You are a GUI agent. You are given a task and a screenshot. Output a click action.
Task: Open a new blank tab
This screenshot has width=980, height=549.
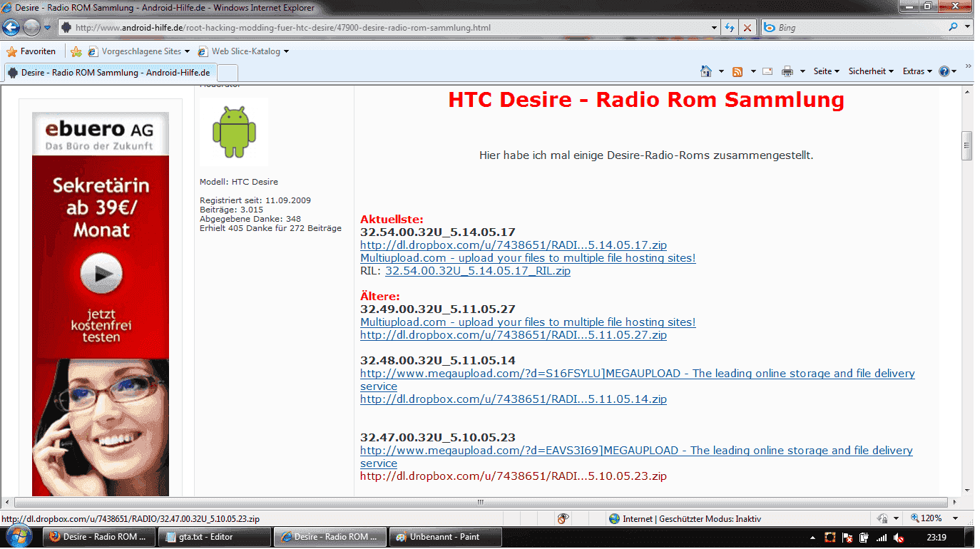click(227, 73)
